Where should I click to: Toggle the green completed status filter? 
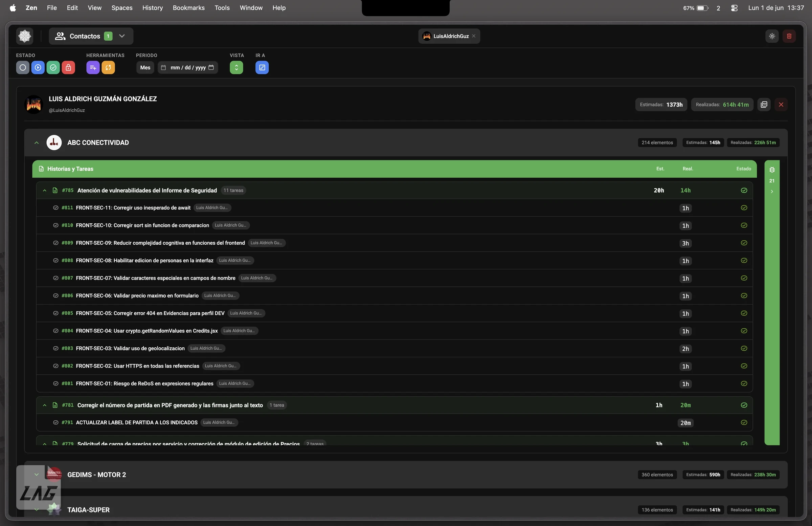(x=53, y=67)
